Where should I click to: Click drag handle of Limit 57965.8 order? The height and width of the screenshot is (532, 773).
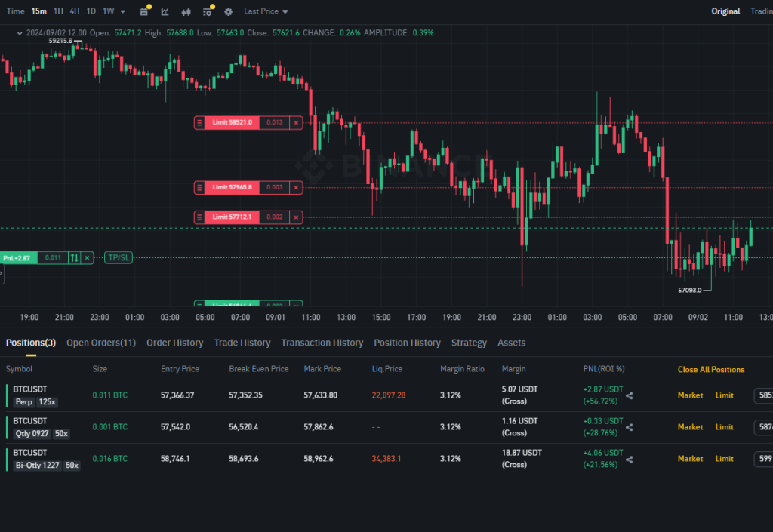point(199,187)
